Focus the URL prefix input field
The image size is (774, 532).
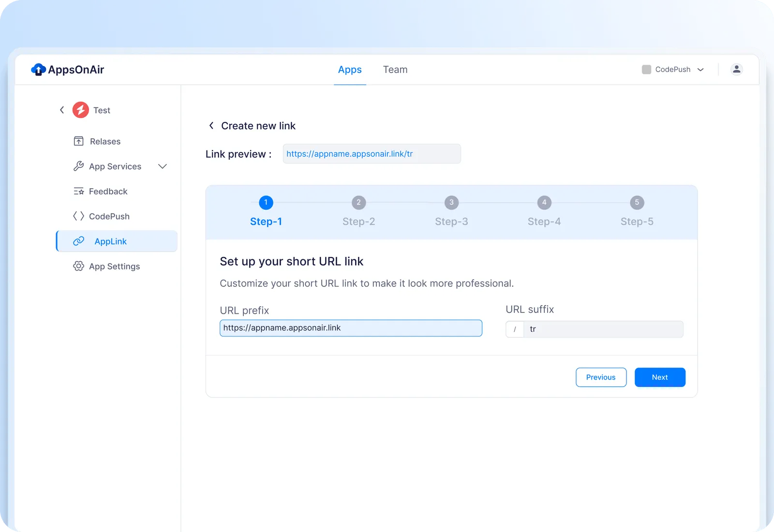click(x=351, y=328)
